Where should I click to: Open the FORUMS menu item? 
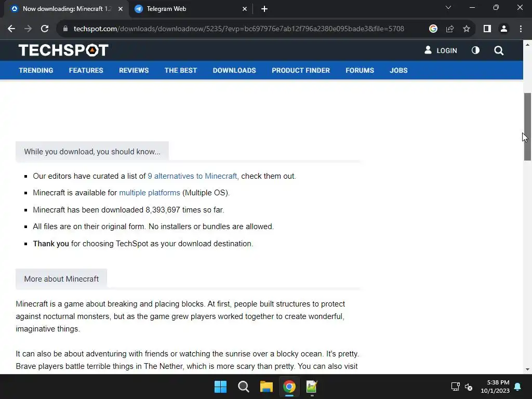tap(360, 70)
